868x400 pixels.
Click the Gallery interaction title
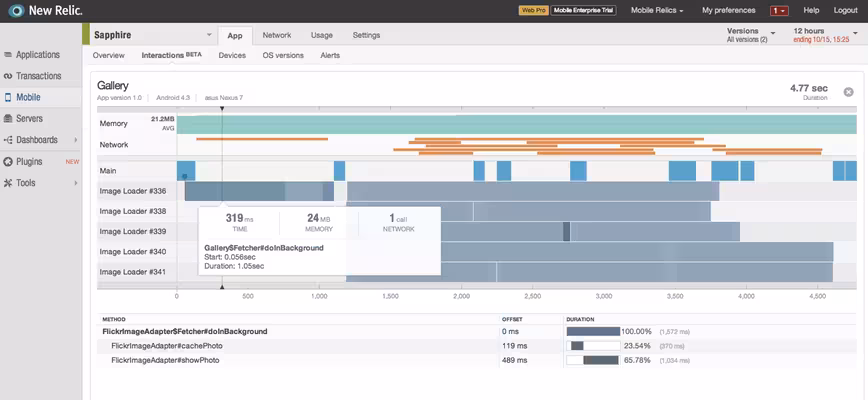tap(113, 86)
